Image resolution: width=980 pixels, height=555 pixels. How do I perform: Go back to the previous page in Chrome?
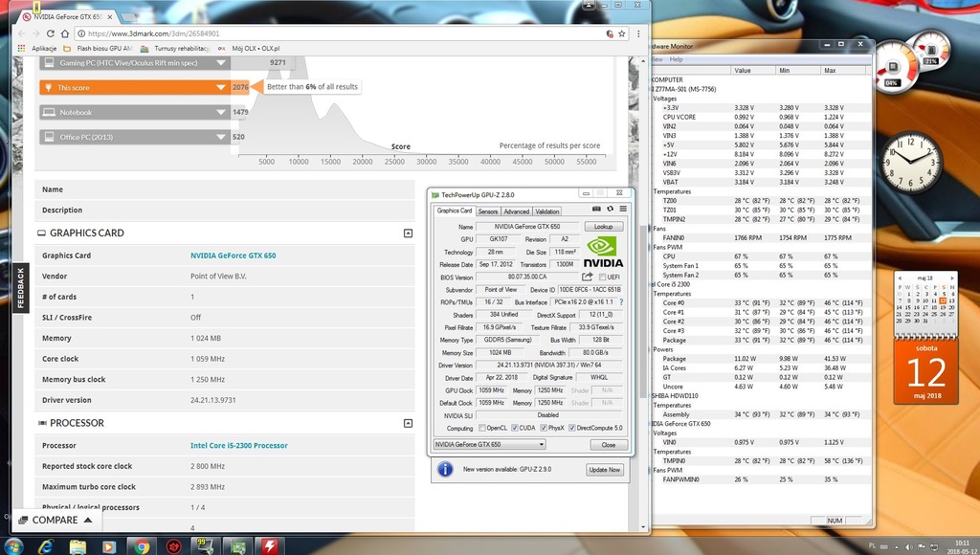(x=22, y=33)
